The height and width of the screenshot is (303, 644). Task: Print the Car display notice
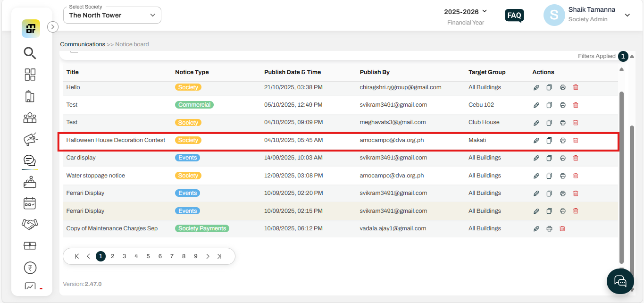click(x=562, y=158)
